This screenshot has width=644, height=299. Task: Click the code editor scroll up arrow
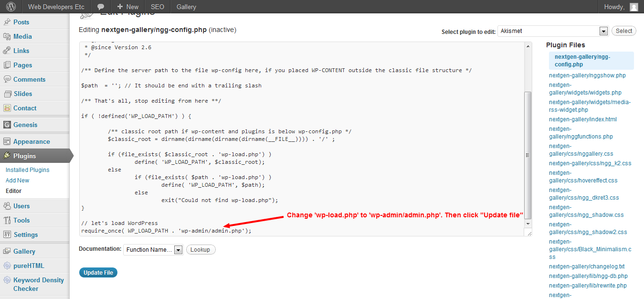(528, 46)
